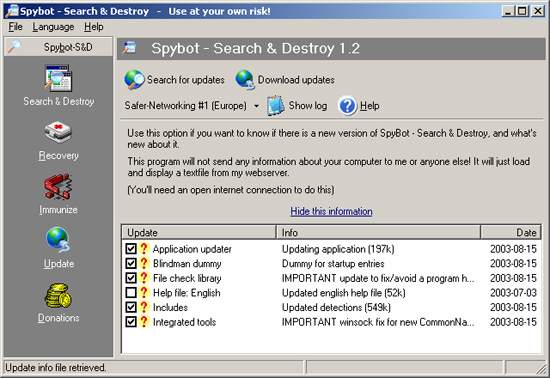Click the blue question mark Help icon
Viewport: 550px width, 378px height.
(348, 106)
